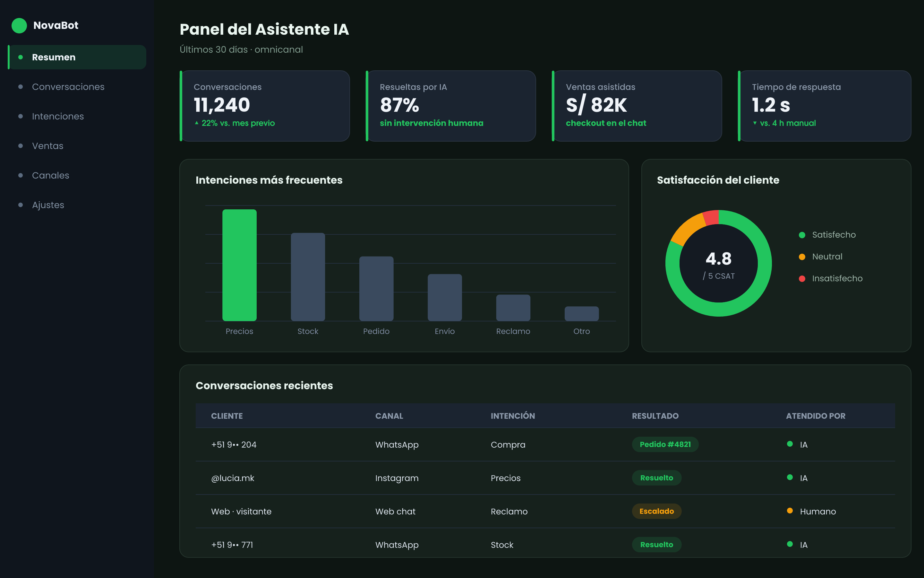Click the orange Escalado badge
Image resolution: width=924 pixels, height=578 pixels.
pyautogui.click(x=657, y=511)
